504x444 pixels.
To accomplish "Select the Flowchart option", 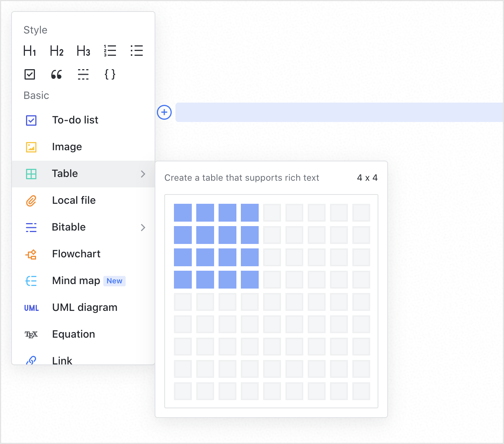I will coord(76,254).
